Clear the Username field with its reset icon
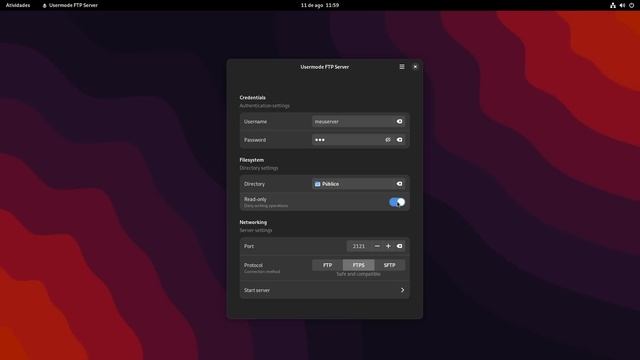The height and width of the screenshot is (360, 640). coord(400,121)
